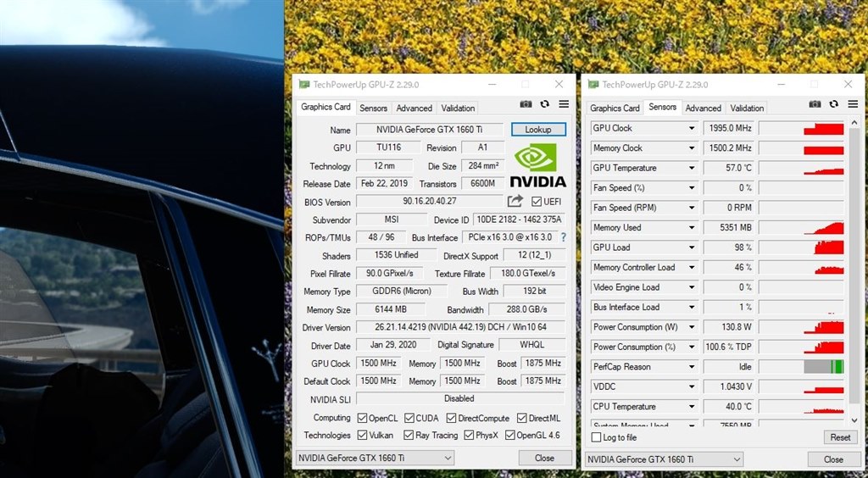This screenshot has width=868, height=478.
Task: Toggle the OpenCL checkbox
Action: click(362, 418)
